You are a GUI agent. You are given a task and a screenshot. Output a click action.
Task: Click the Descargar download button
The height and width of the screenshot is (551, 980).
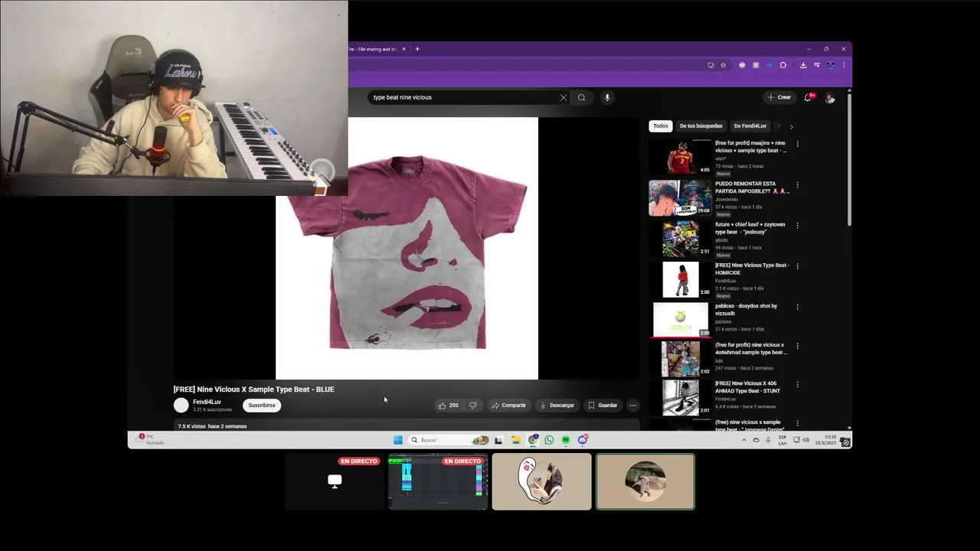(x=557, y=406)
